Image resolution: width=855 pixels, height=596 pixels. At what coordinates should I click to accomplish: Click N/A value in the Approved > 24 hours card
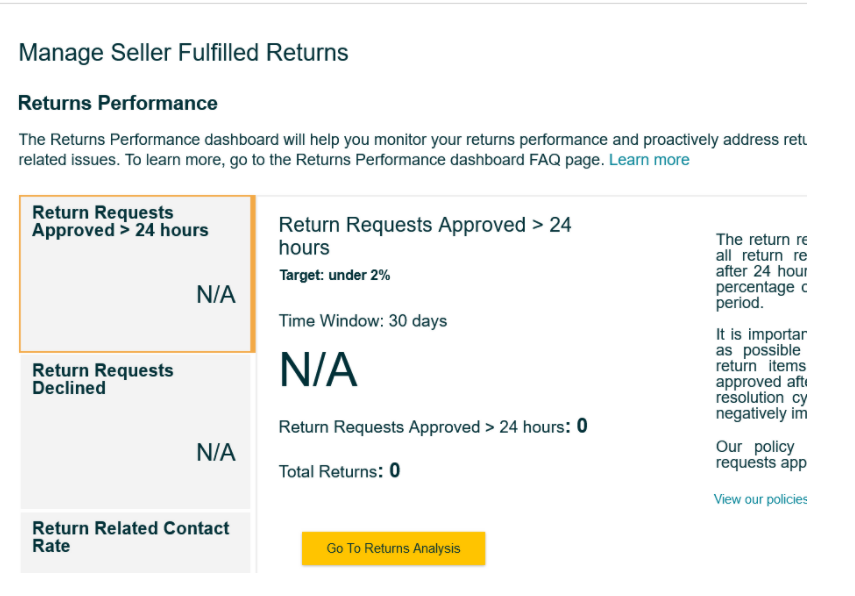(216, 295)
